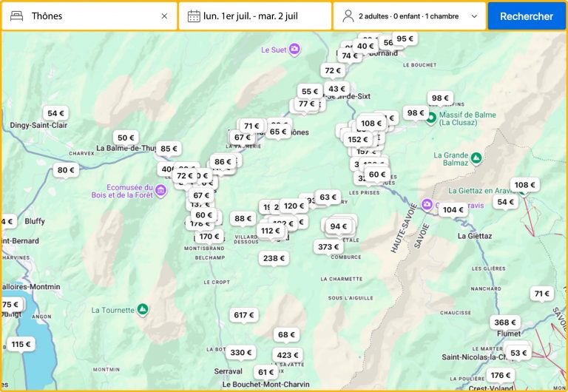Edit the Thônes destination input field
Screen dimensions: 568x392
click(x=92, y=16)
